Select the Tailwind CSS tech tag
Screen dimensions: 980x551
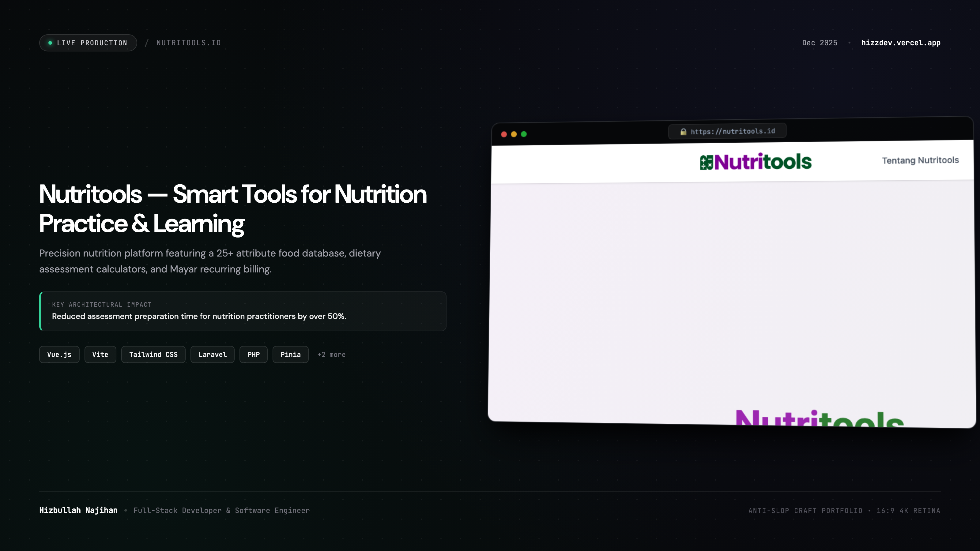[x=153, y=354]
